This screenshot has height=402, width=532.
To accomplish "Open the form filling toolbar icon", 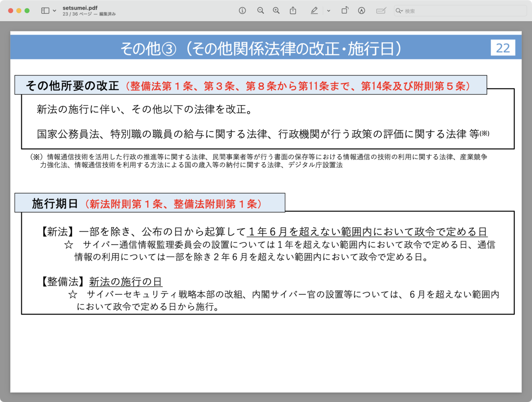I will tap(381, 11).
